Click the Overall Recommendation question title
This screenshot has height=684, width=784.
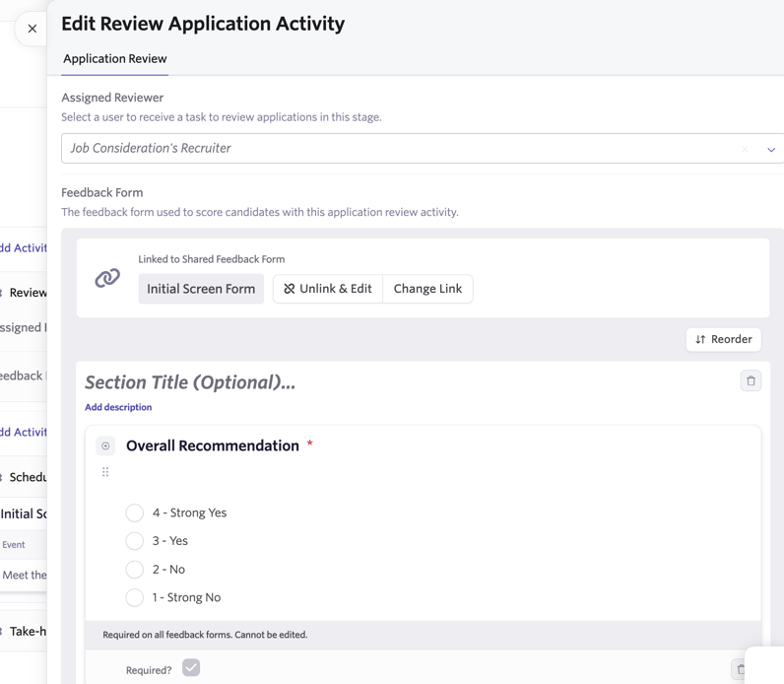[213, 445]
